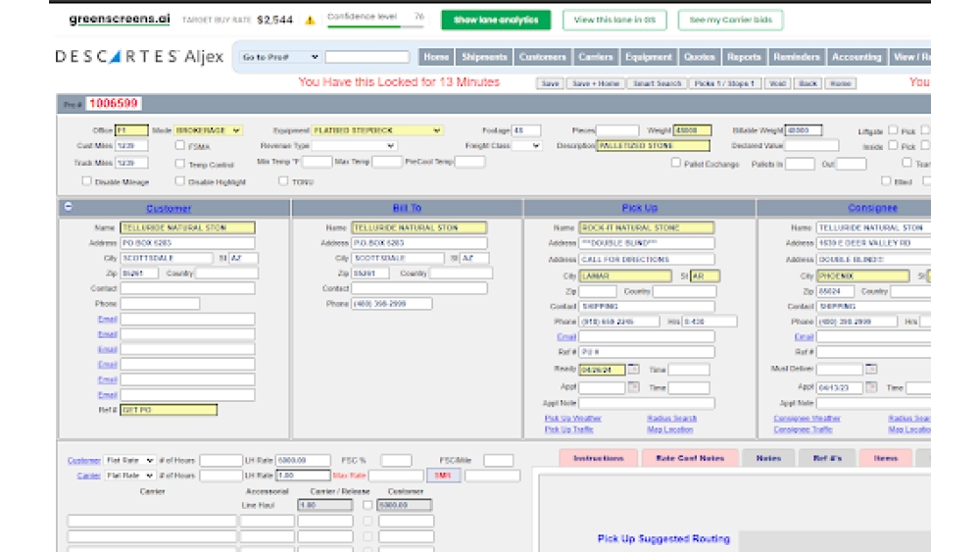The image size is (980, 552).
Task: Open the Go to Pro# dropdown
Action: click(x=280, y=57)
